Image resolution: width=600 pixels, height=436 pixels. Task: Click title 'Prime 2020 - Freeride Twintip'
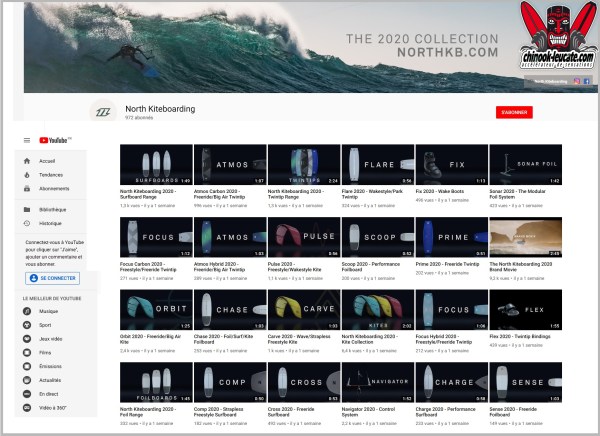pyautogui.click(x=447, y=264)
